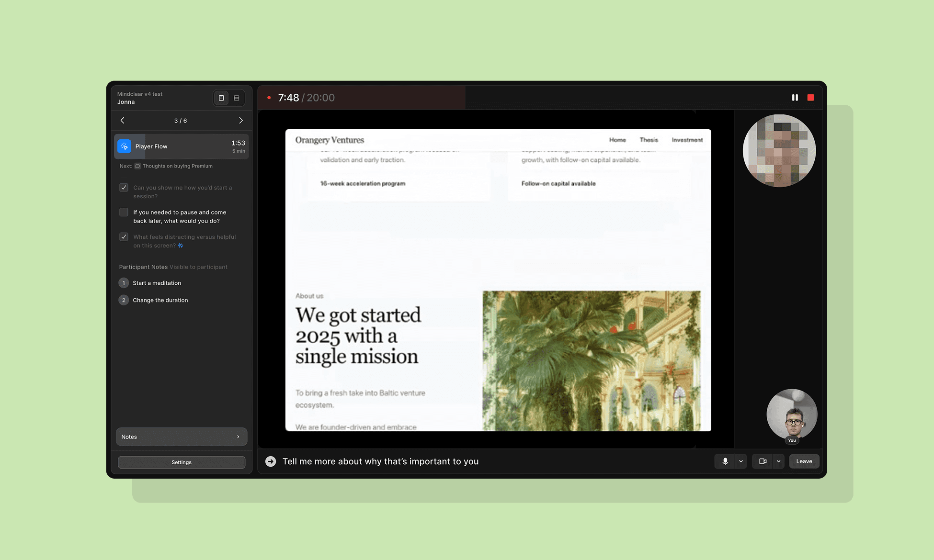The image size is (934, 560).
Task: Click the participant's video thumbnail
Action: pos(779,151)
